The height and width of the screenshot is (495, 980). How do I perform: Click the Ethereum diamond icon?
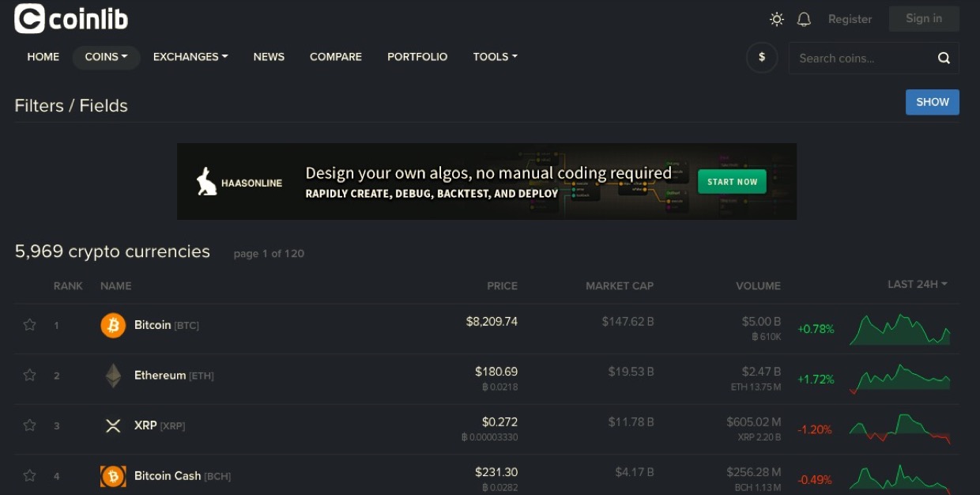point(113,376)
